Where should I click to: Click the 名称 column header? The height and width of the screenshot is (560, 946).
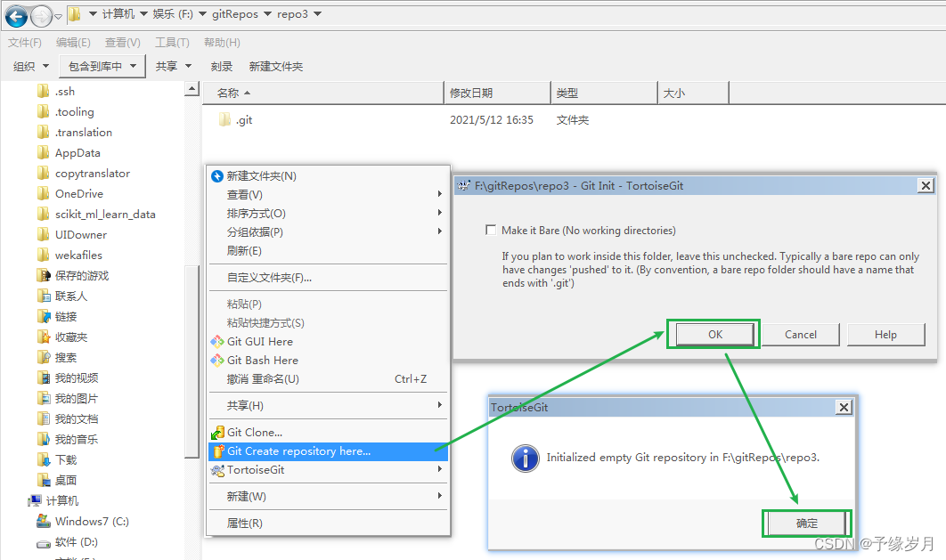tap(323, 93)
